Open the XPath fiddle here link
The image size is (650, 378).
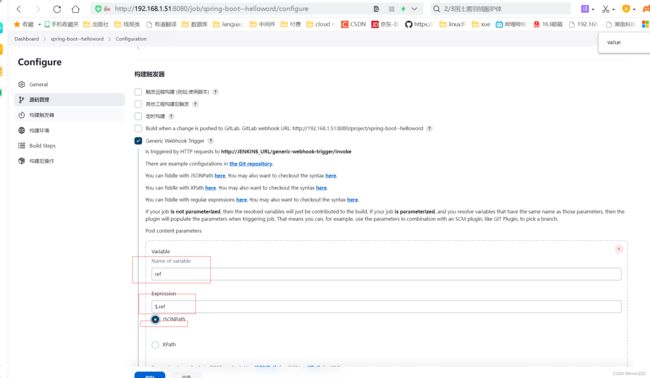coord(211,188)
